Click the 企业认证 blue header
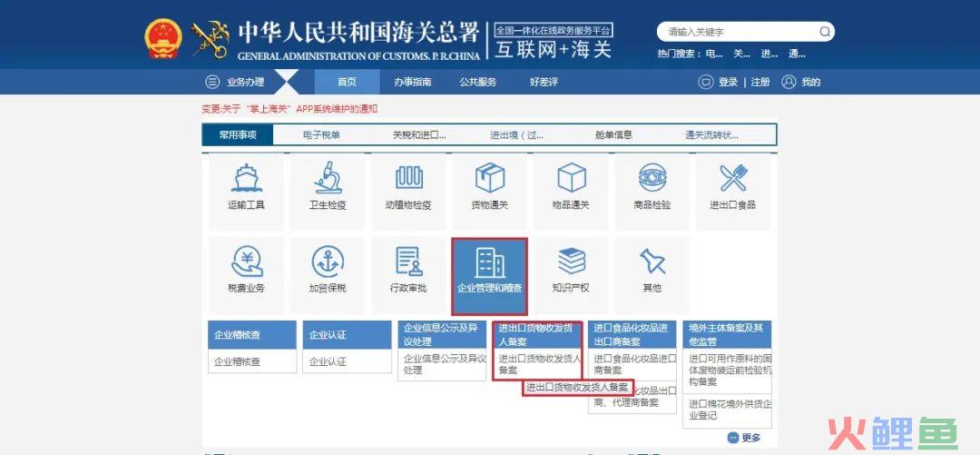 point(347,335)
